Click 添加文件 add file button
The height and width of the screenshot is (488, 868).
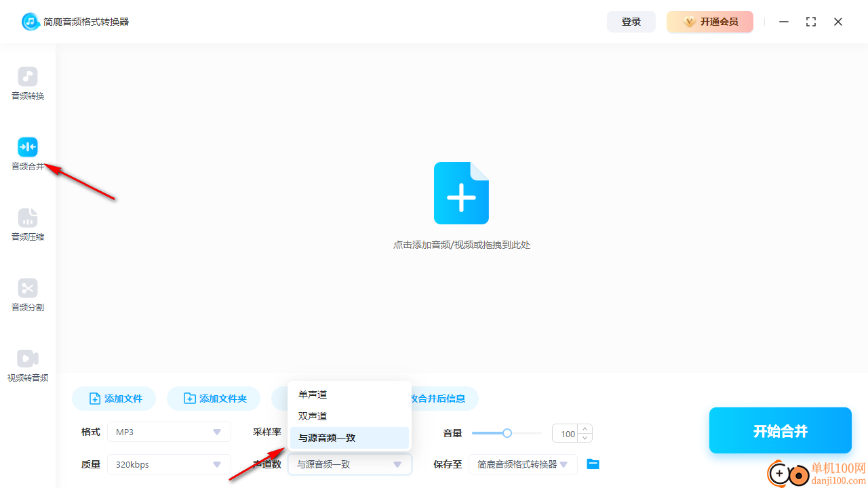click(x=114, y=399)
